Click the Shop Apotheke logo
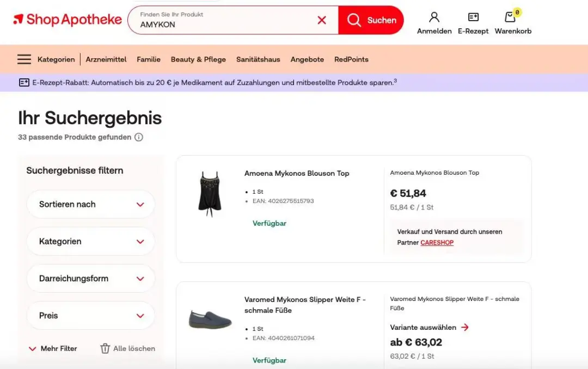The width and height of the screenshot is (588, 369). (68, 20)
